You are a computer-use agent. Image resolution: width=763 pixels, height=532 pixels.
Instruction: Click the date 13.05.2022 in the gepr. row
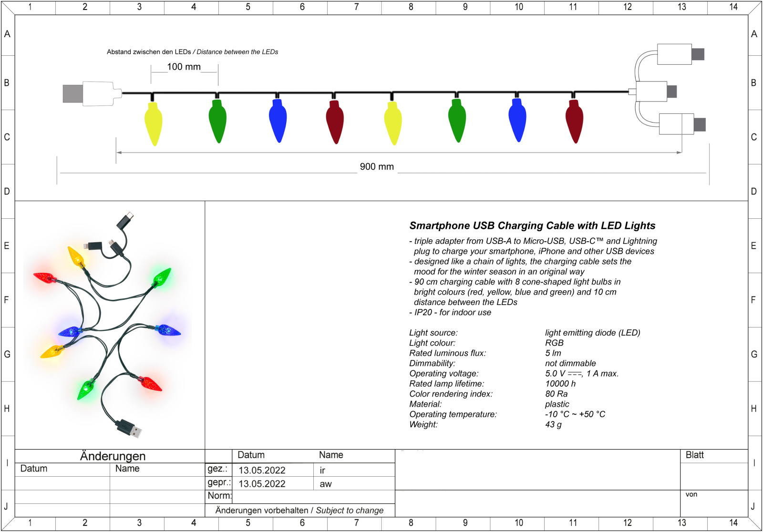(x=262, y=484)
